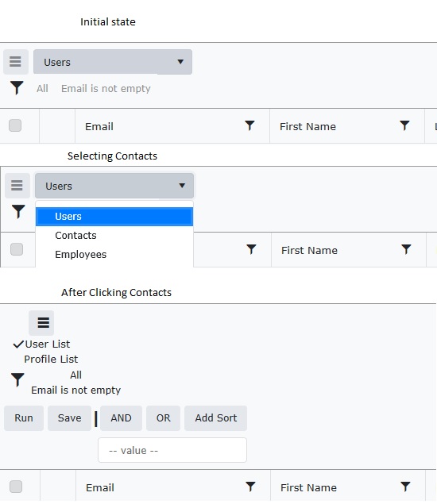This screenshot has width=437, height=504.
Task: Click the Run button
Action: click(24, 417)
